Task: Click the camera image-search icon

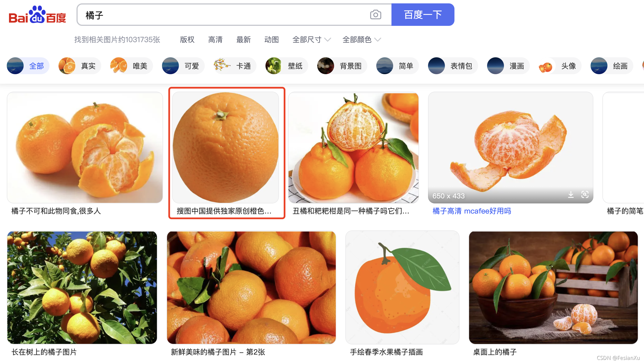Action: 375,15
